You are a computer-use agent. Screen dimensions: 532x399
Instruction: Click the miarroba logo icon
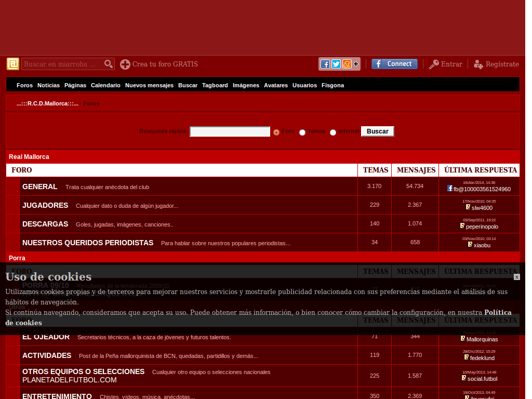coord(13,64)
